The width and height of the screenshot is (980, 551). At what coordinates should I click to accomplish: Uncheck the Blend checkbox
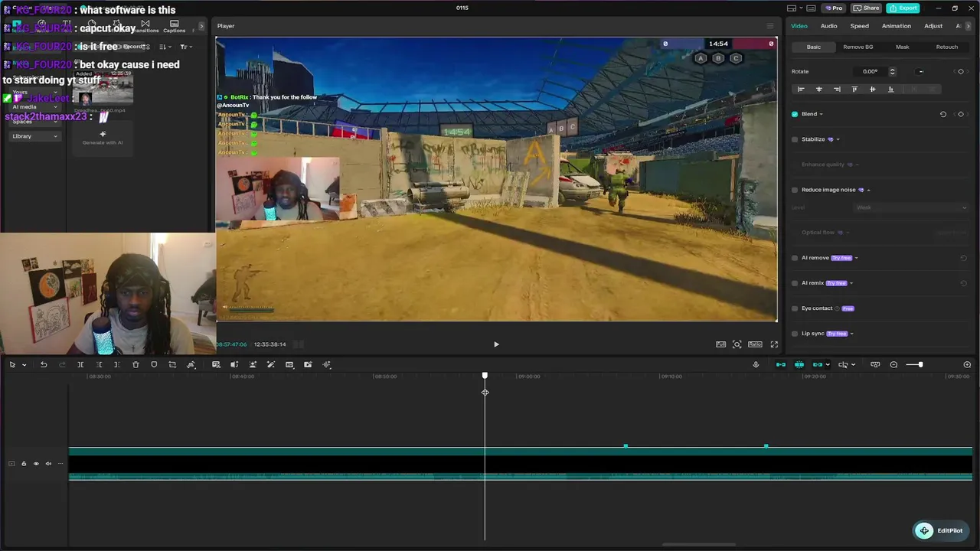point(795,114)
